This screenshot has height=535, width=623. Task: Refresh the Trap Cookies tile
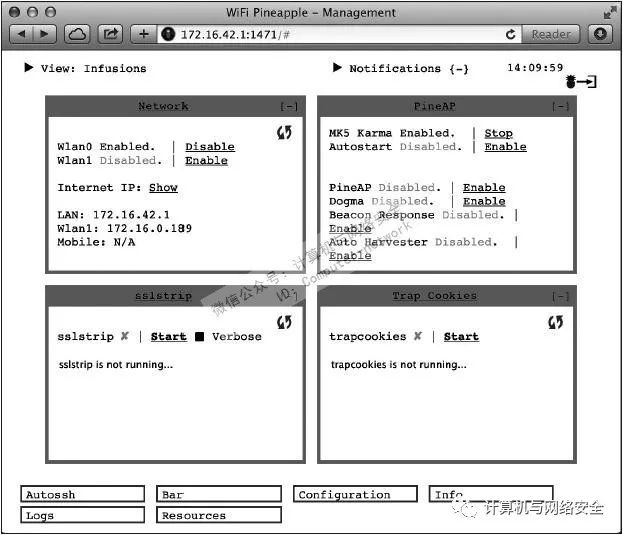[x=555, y=322]
